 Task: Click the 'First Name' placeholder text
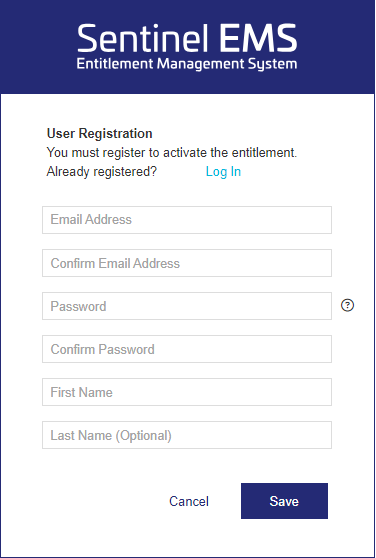81,392
